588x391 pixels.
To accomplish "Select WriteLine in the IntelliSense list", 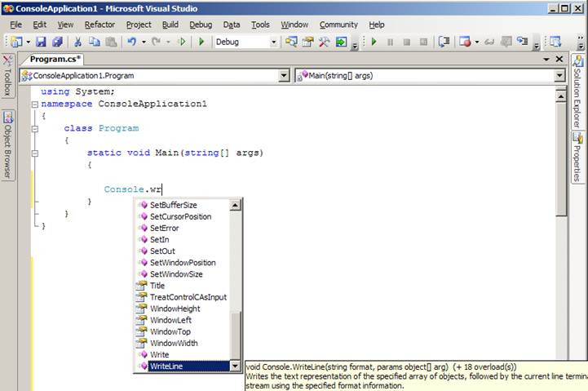I will click(x=183, y=367).
